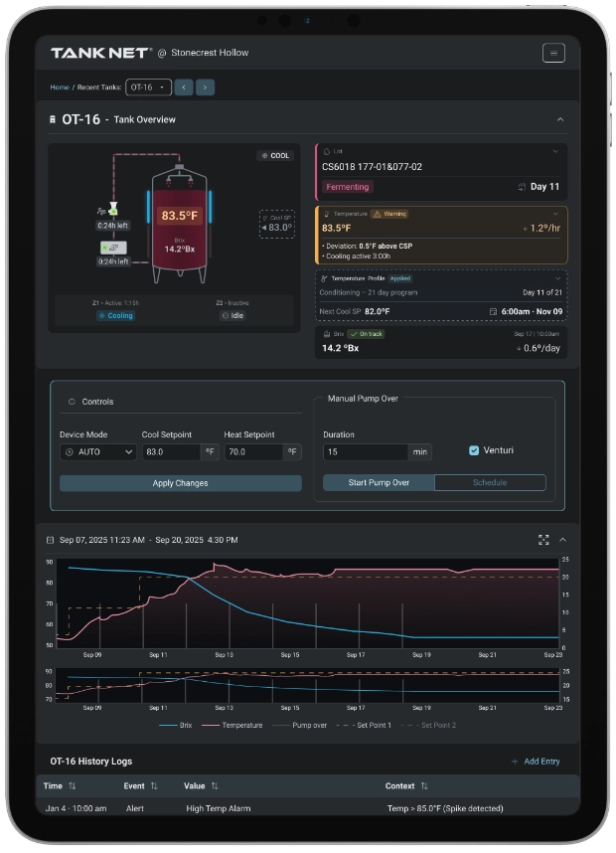Switch to the Schedule tab
616x853 pixels.
pyautogui.click(x=490, y=482)
